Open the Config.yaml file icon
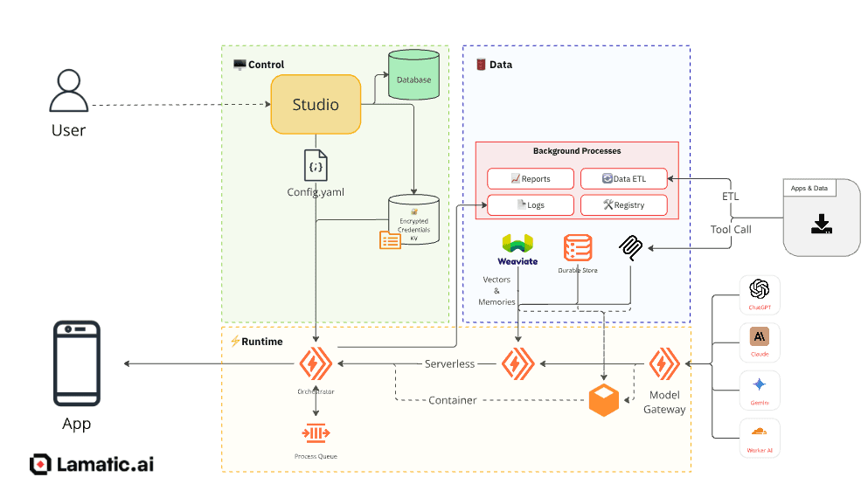 pyautogui.click(x=316, y=165)
